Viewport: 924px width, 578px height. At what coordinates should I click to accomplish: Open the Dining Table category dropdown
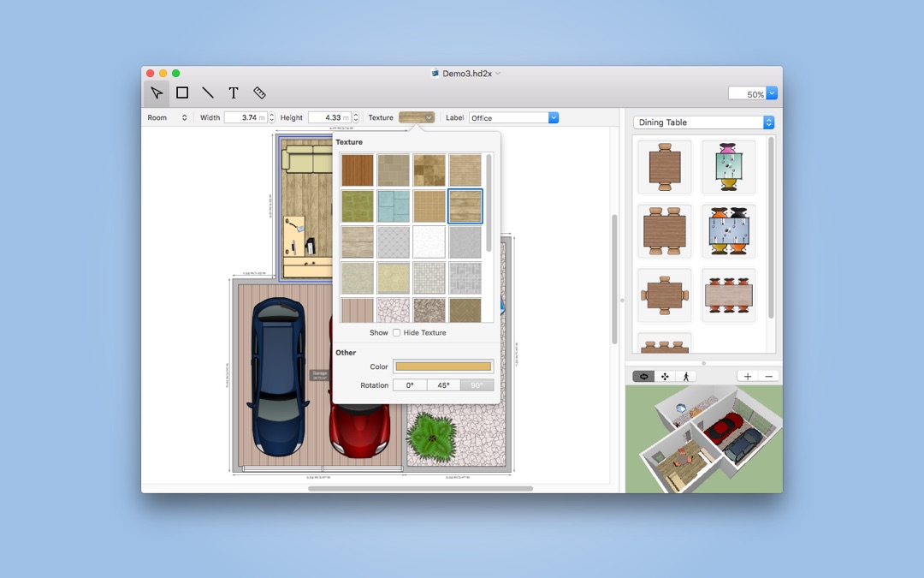pos(703,122)
